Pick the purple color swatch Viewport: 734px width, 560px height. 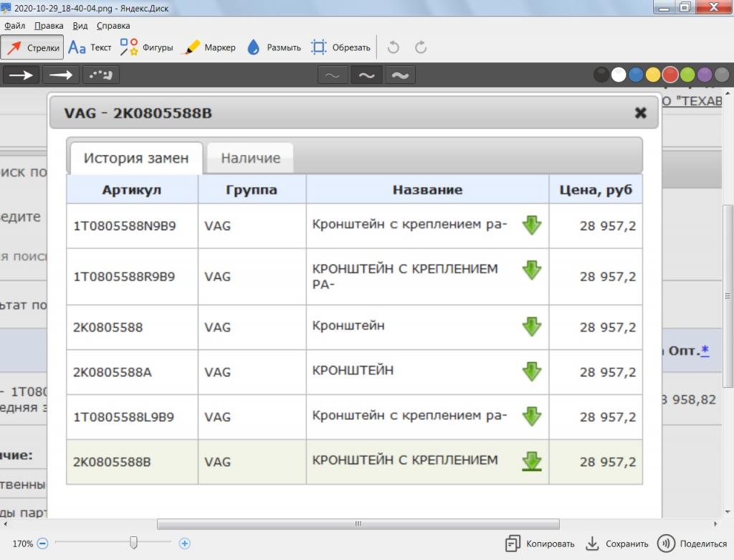coord(705,75)
